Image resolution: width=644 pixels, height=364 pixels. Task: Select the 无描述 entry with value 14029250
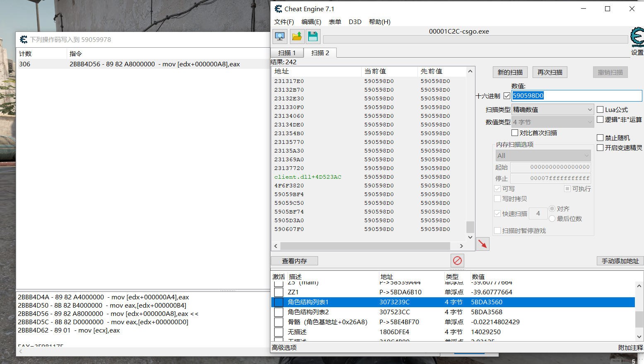[x=453, y=332]
